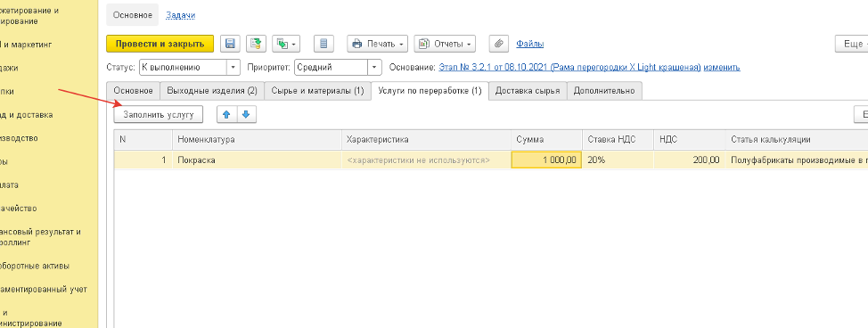The height and width of the screenshot is (328, 868).
Task: Click the save (floppy disk) icon
Action: (229, 44)
